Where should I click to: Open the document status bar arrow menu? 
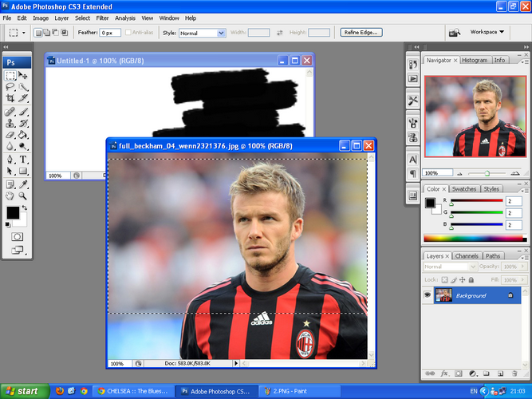tap(236, 363)
